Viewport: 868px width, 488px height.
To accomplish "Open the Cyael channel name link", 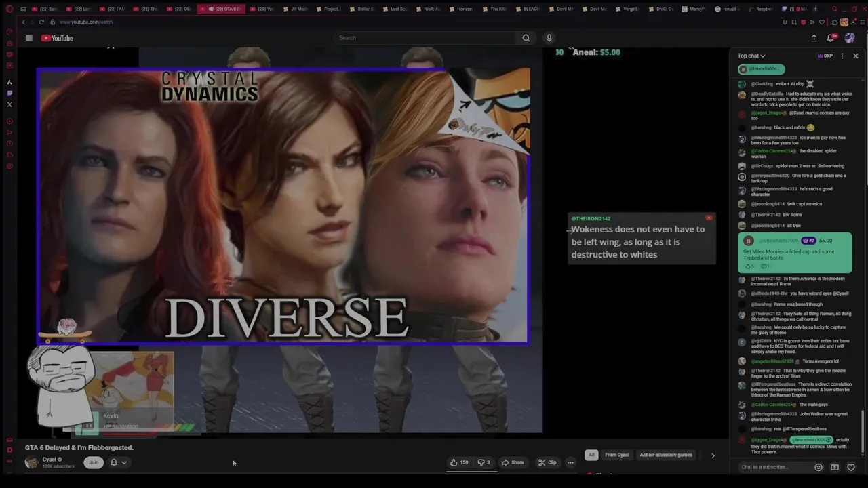I will pyautogui.click(x=50, y=459).
